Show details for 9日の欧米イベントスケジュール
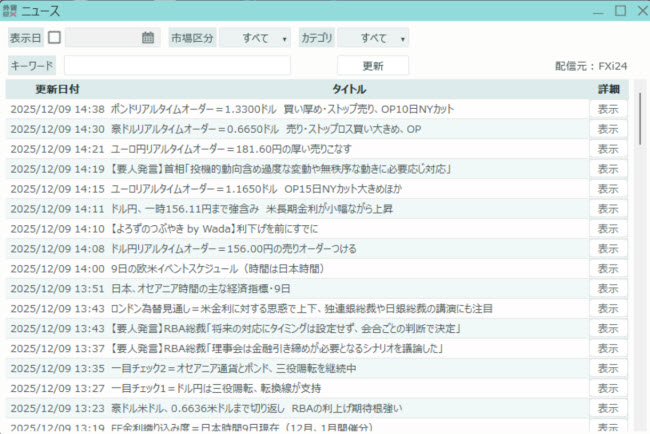The image size is (650, 434). click(608, 269)
